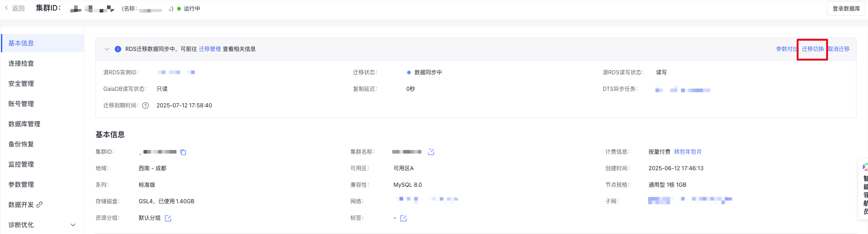Edit the 集群名称 pencil icon

point(431,152)
